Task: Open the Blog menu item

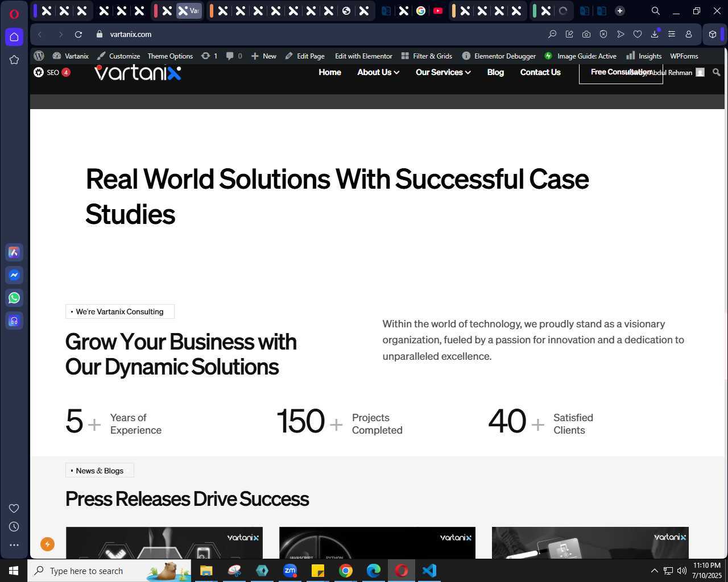Action: (x=495, y=72)
